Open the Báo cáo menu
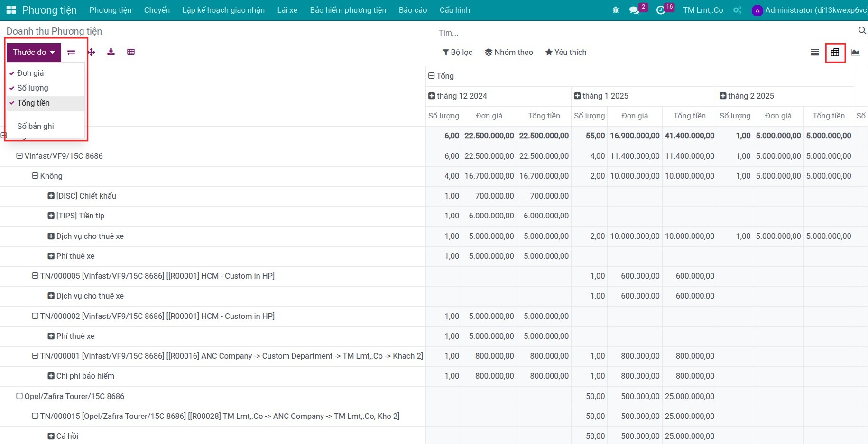The height and width of the screenshot is (444, 868). [x=413, y=10]
